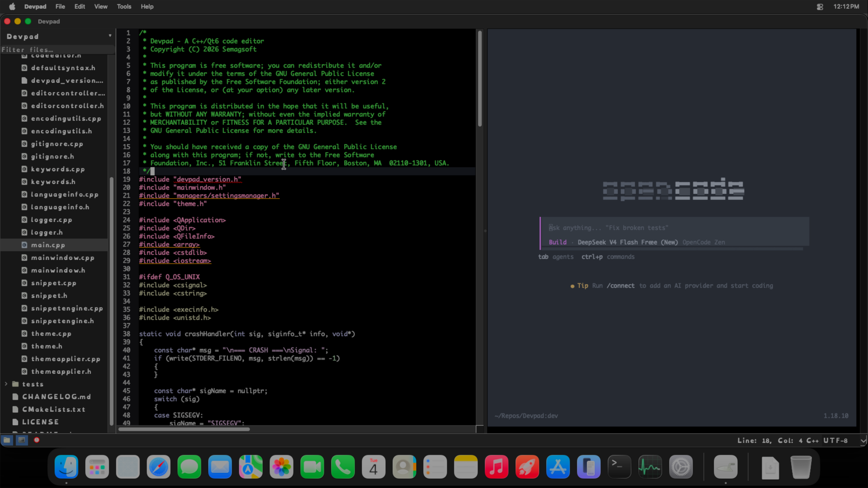
Task: Click the main.cpp file icon
Action: click(24, 245)
